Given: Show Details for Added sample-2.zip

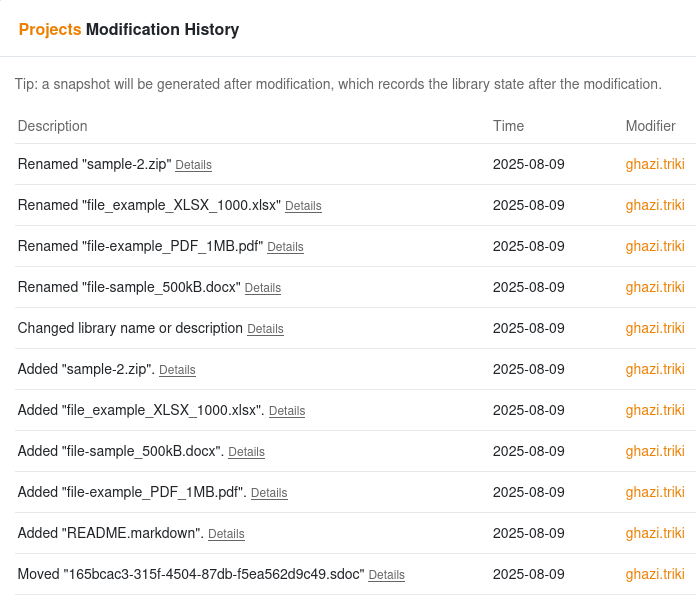Looking at the screenshot, I should click(177, 370).
